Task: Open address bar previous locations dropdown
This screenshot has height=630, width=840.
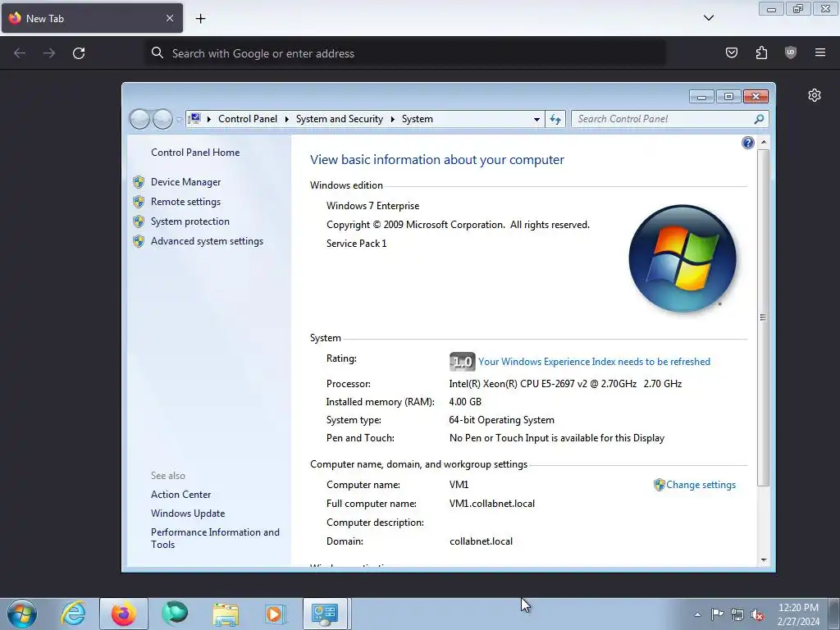Action: [536, 119]
